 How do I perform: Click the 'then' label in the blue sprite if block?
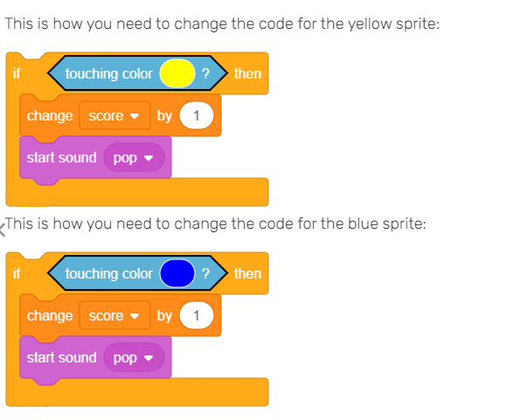[247, 274]
